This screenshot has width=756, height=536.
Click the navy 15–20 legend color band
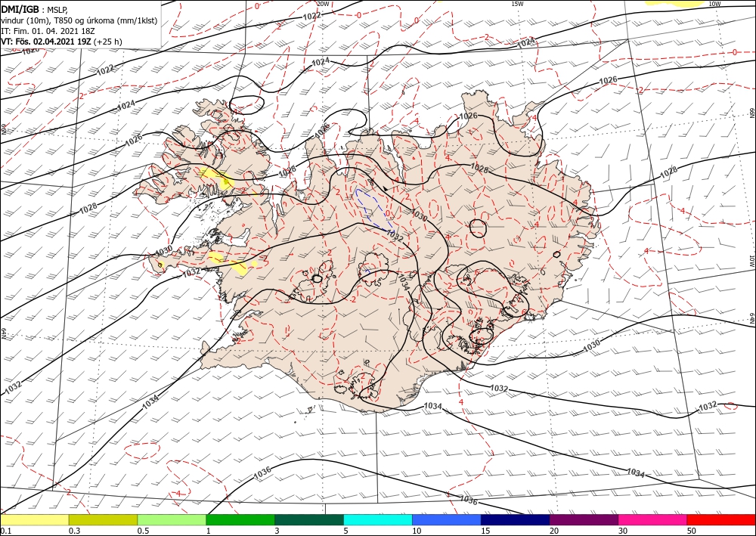(516, 519)
